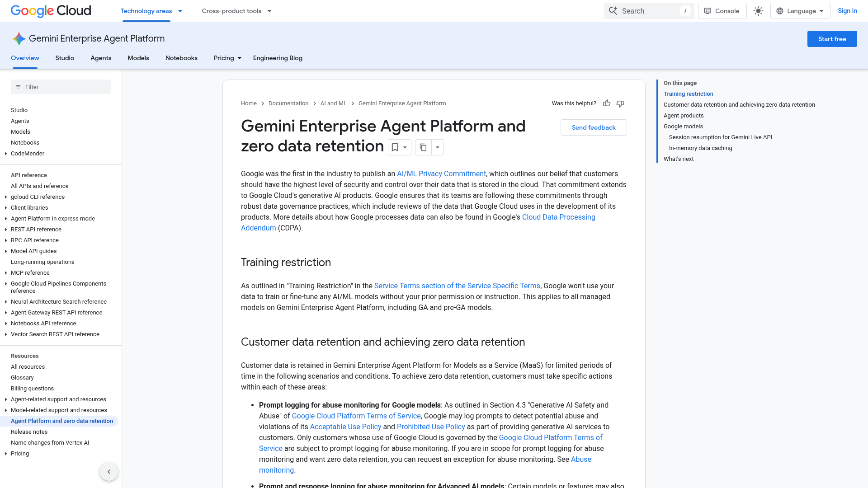
Task: Open the Acceptable Use Policy link
Action: tap(345, 427)
